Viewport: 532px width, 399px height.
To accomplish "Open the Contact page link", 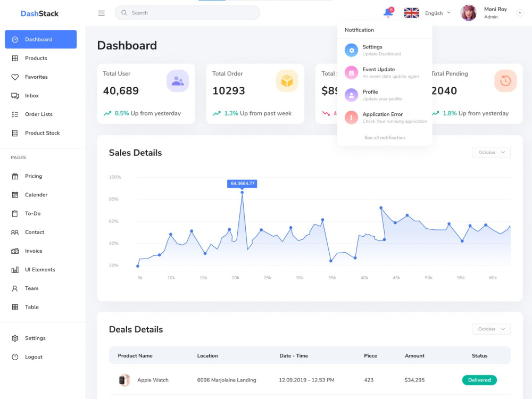I will 35,232.
